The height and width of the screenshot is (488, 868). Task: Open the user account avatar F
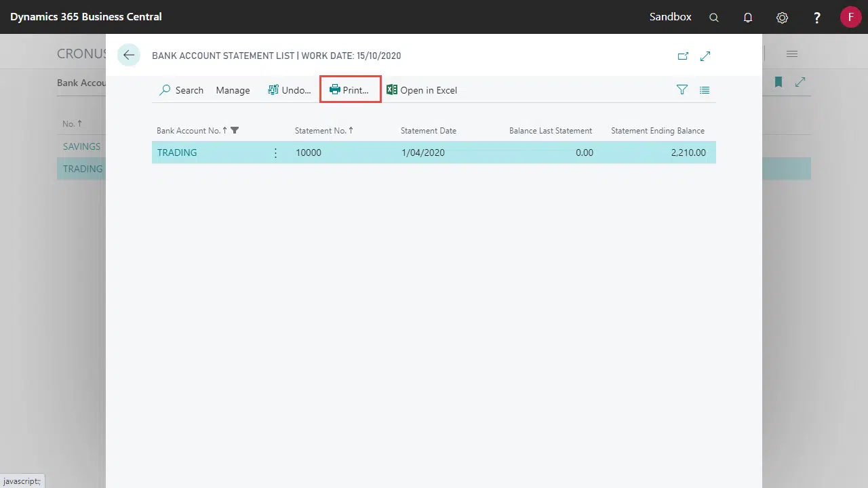pos(850,17)
